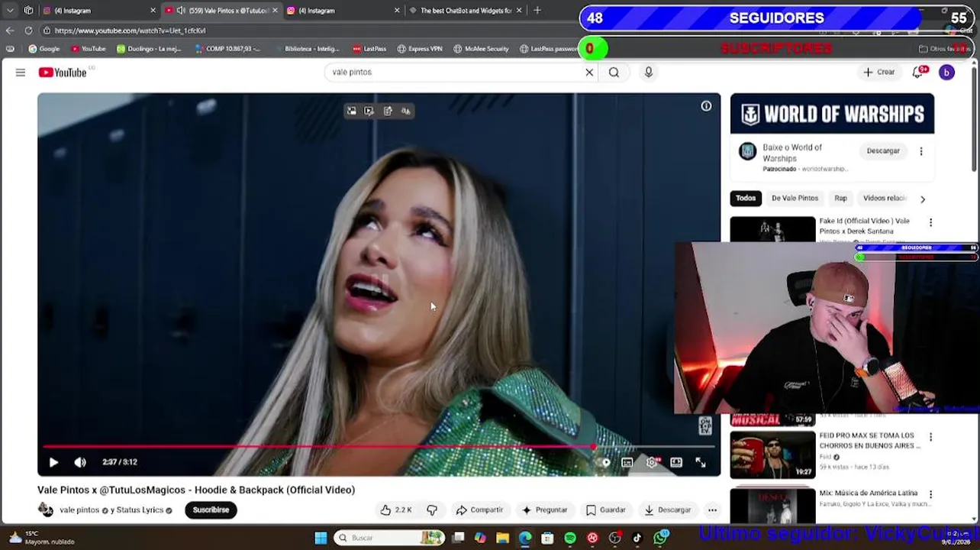Open the weather widget on taskbar

(42, 538)
